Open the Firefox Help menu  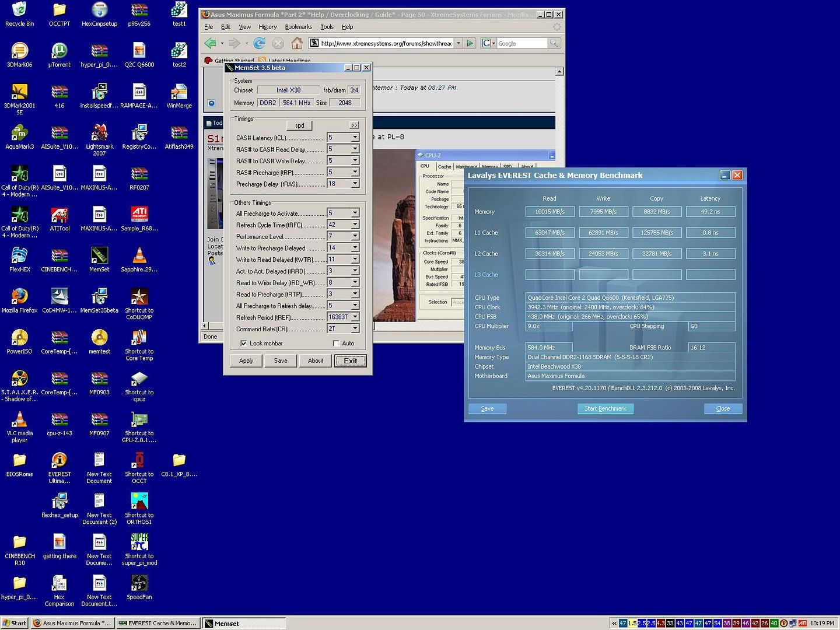(x=347, y=27)
